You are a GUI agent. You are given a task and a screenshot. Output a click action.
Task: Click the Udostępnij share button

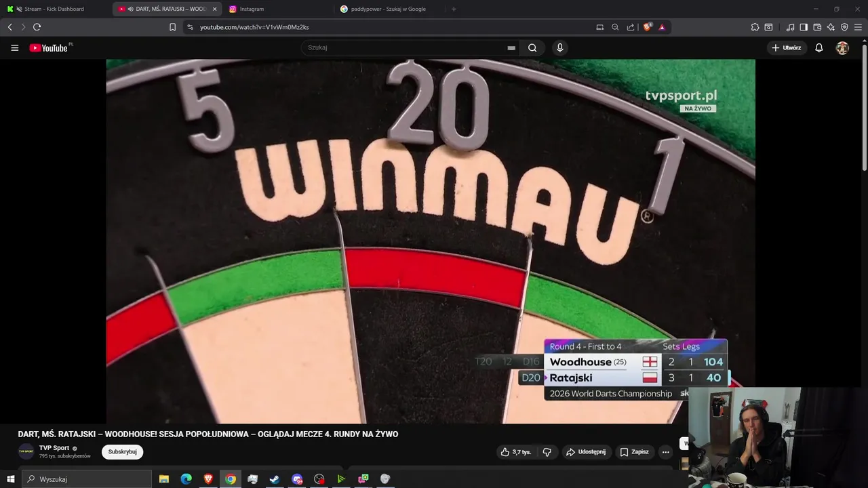coord(586,452)
